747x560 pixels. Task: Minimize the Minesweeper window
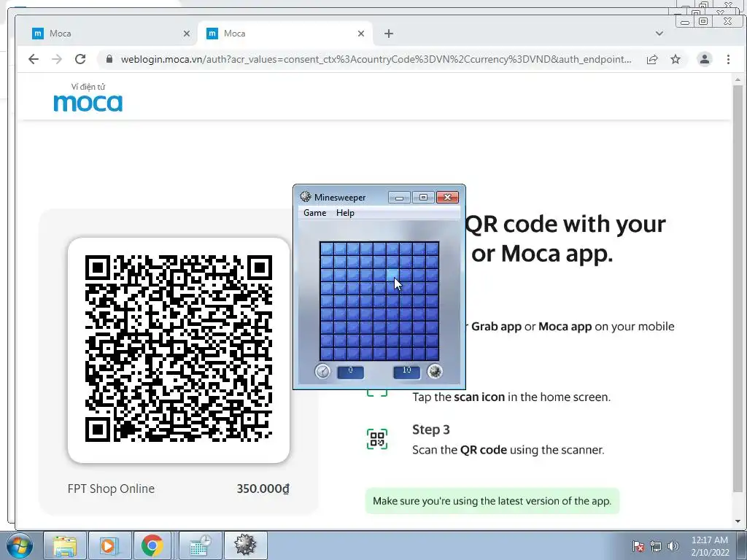399,197
